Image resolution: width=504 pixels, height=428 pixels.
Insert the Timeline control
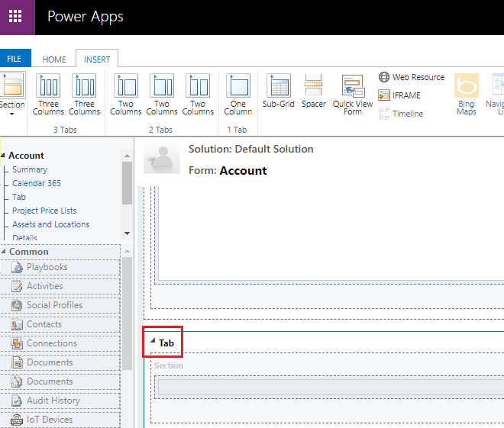400,114
